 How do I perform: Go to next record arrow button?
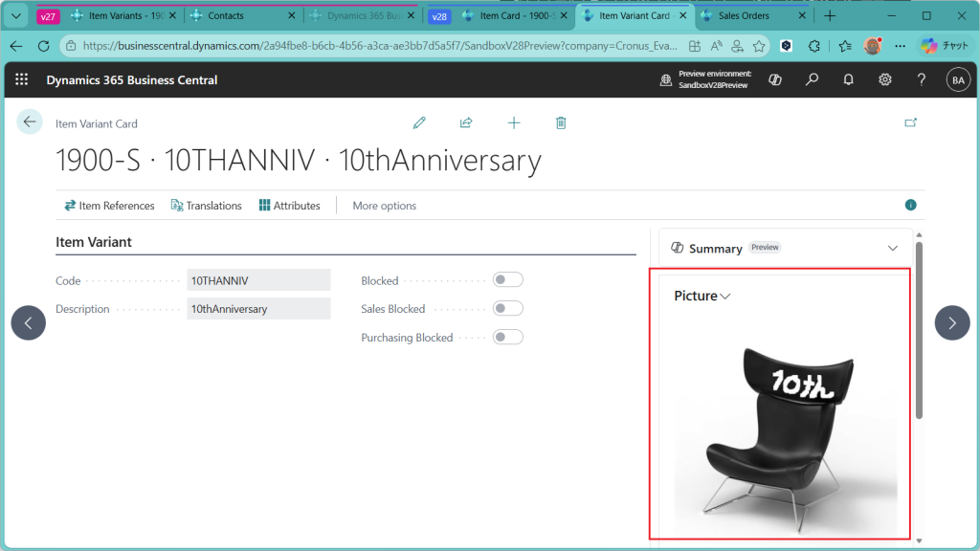951,323
